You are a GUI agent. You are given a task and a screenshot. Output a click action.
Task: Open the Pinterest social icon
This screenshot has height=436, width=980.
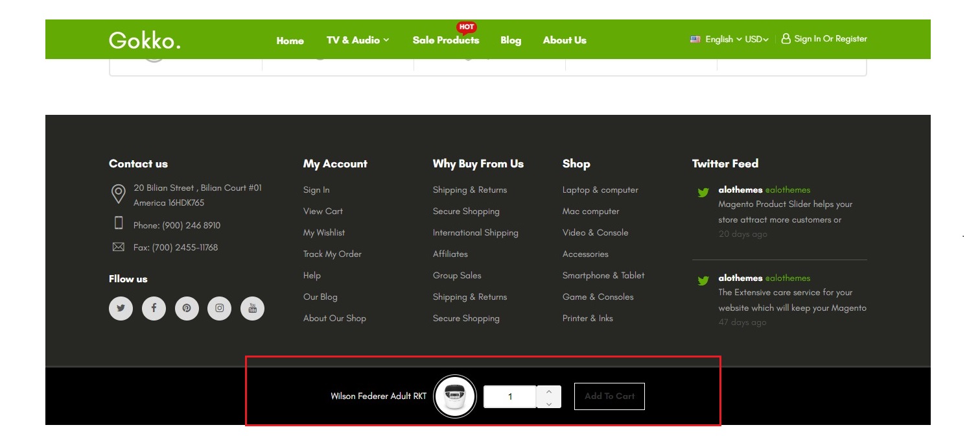187,308
